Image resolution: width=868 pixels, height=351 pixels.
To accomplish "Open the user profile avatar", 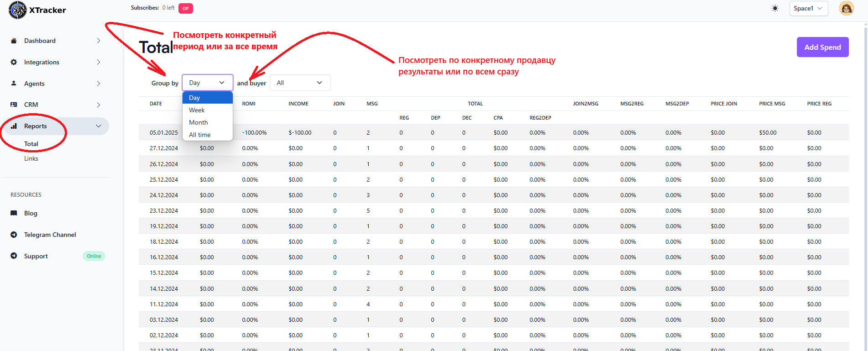I will click(x=846, y=8).
